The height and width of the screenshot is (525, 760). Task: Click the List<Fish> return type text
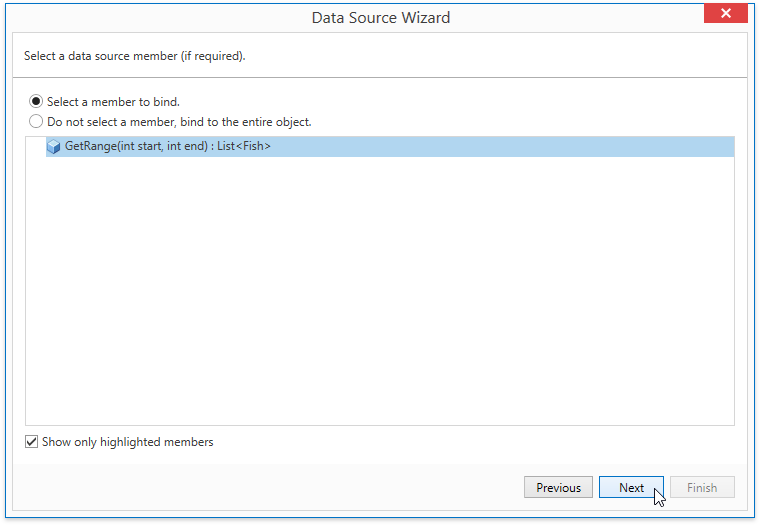click(244, 146)
